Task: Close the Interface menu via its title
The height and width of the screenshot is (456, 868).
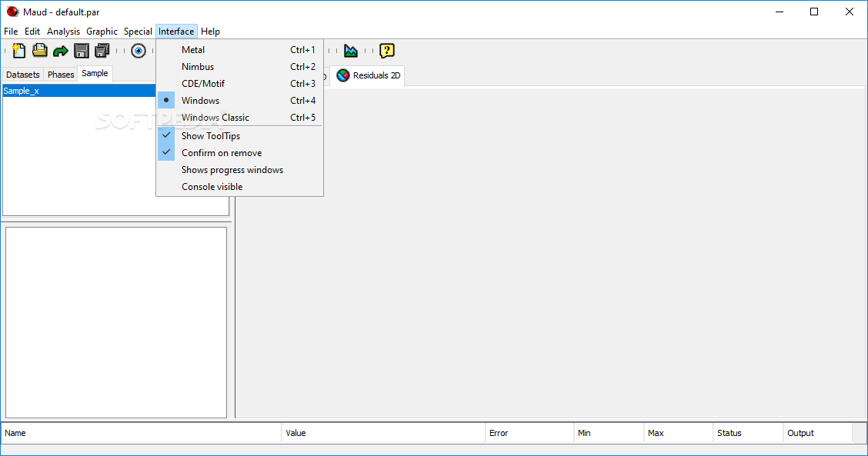Action: click(176, 32)
